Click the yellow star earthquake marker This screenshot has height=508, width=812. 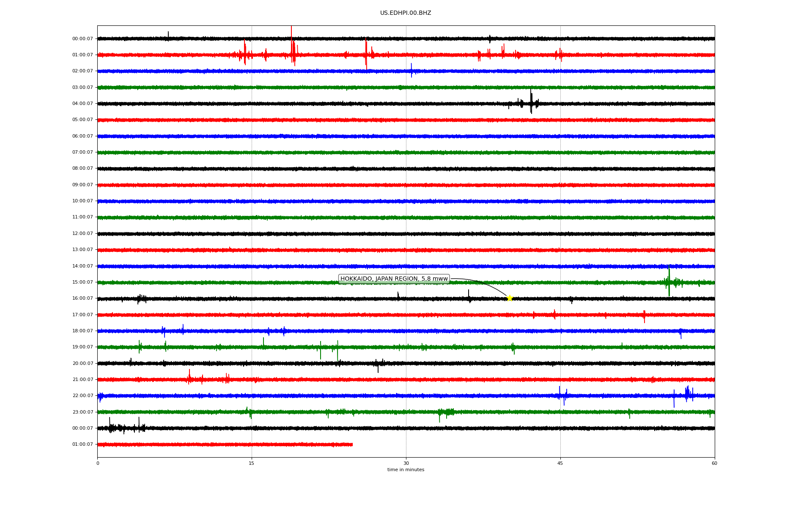[x=510, y=298]
